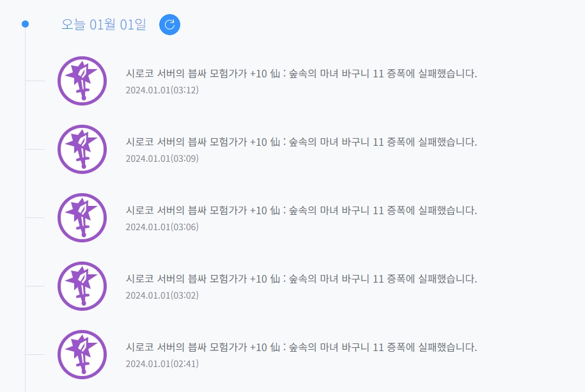585x392 pixels.
Task: Click the 2024.01.01(03:02) time label
Action: (162, 295)
